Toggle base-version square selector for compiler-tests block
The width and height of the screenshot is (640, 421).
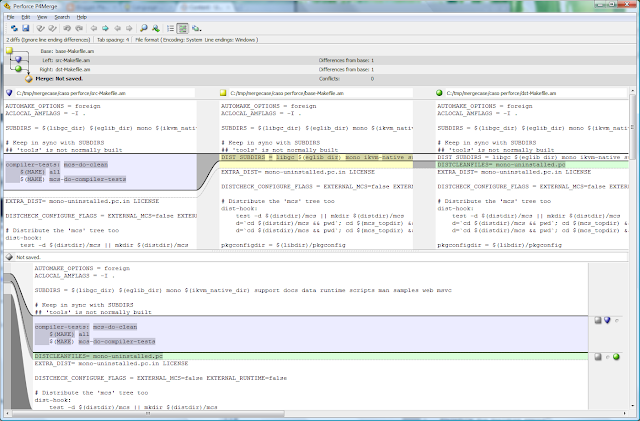599,320
